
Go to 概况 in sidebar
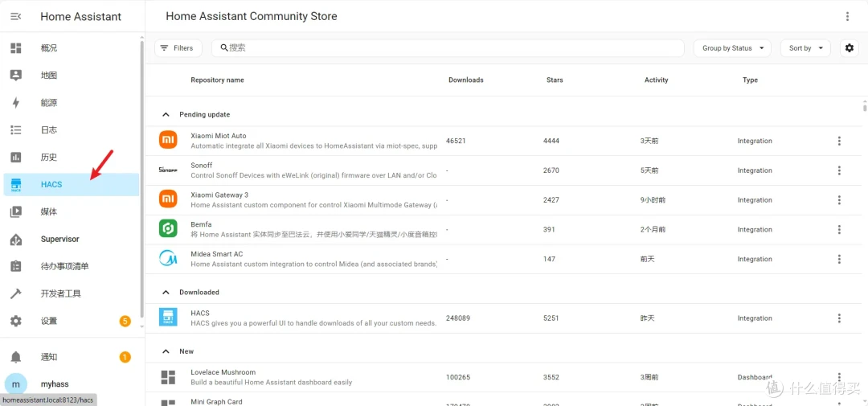pyautogui.click(x=72, y=48)
